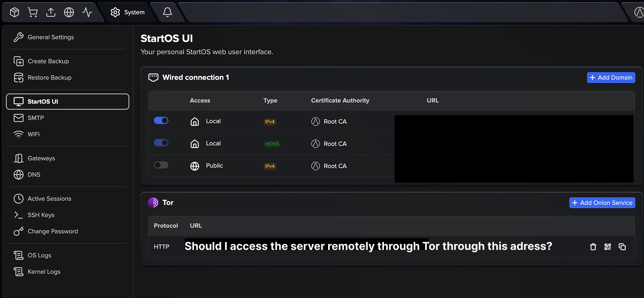This screenshot has width=644, height=298.
Task: Open the metrics pulse icon
Action: [87, 12]
